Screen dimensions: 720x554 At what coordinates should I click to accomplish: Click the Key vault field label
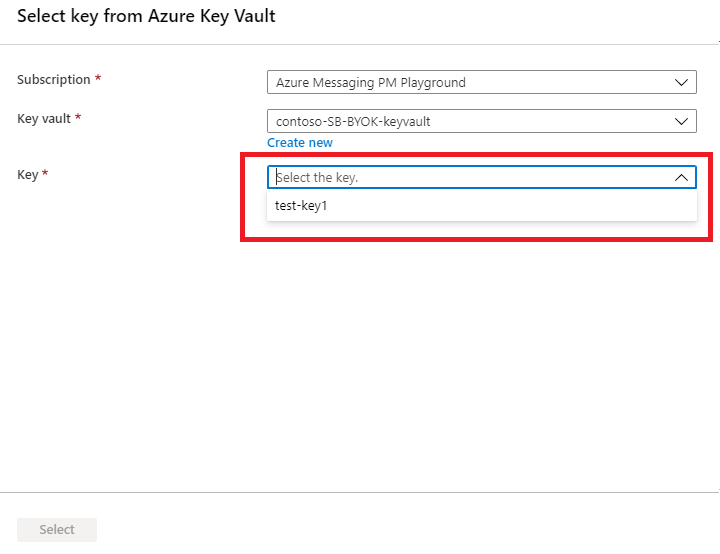[x=44, y=119]
